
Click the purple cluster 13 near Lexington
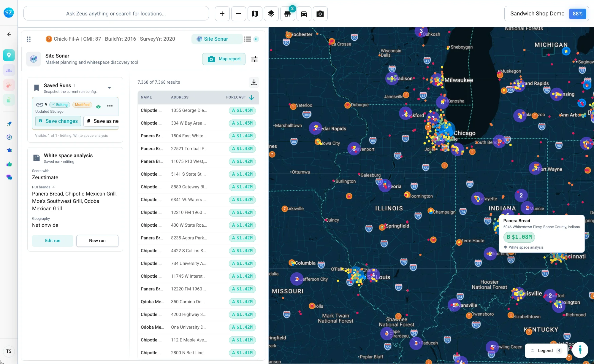[559, 306]
